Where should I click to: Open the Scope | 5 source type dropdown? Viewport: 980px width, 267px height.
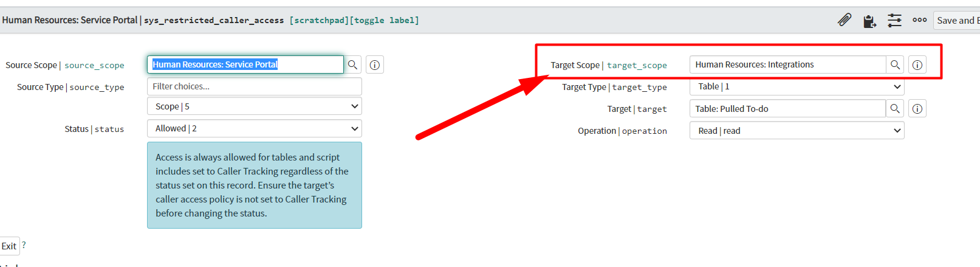pos(255,106)
